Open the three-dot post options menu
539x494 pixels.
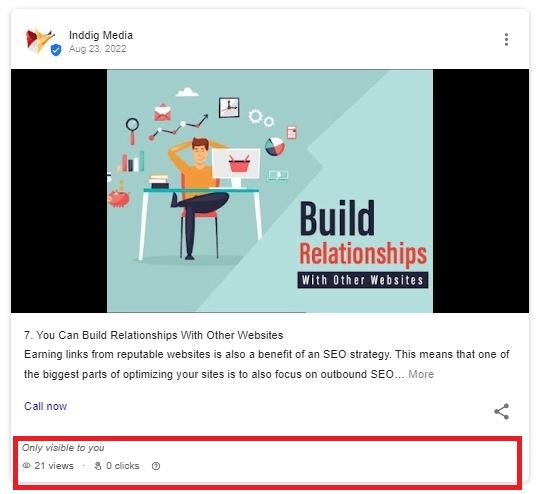506,40
